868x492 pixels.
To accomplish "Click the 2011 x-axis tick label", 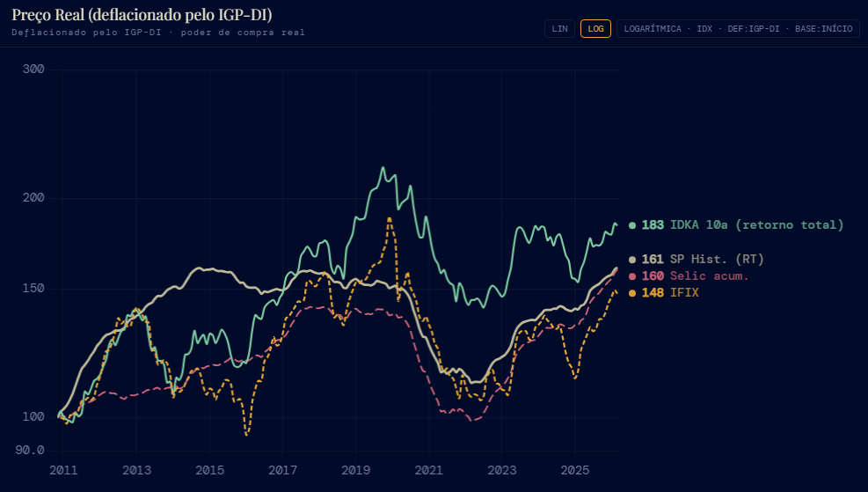I will pyautogui.click(x=63, y=469).
